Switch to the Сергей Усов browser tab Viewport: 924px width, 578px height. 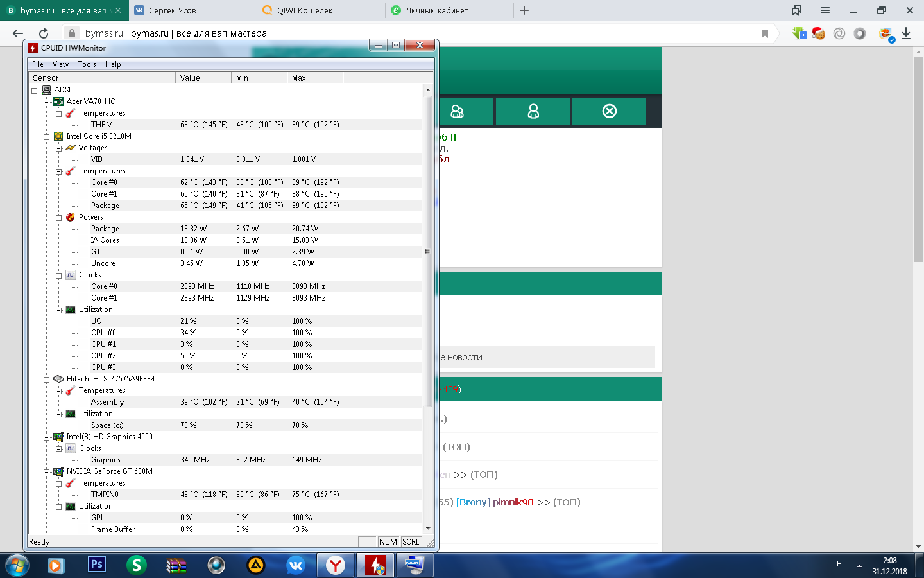(x=193, y=10)
